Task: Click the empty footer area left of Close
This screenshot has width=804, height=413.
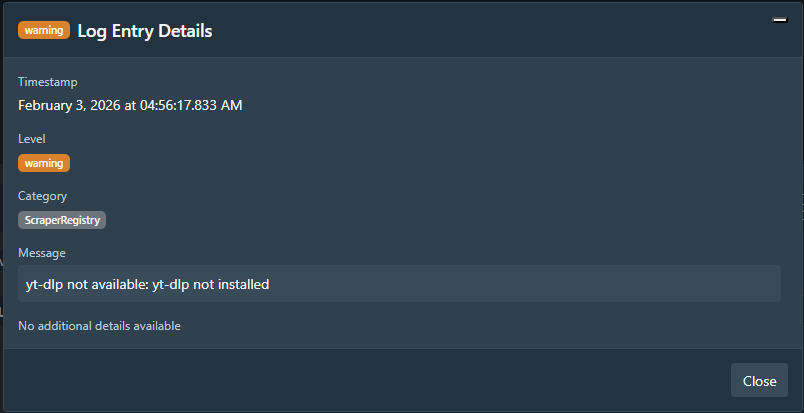Action: [400, 381]
